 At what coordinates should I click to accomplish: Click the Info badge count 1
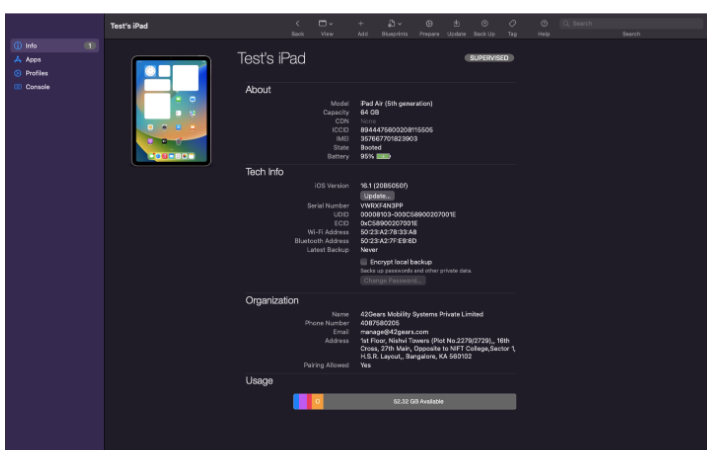click(x=90, y=45)
